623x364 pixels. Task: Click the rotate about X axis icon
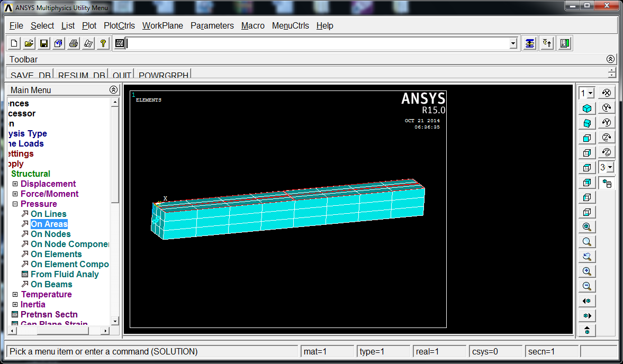coord(606,93)
